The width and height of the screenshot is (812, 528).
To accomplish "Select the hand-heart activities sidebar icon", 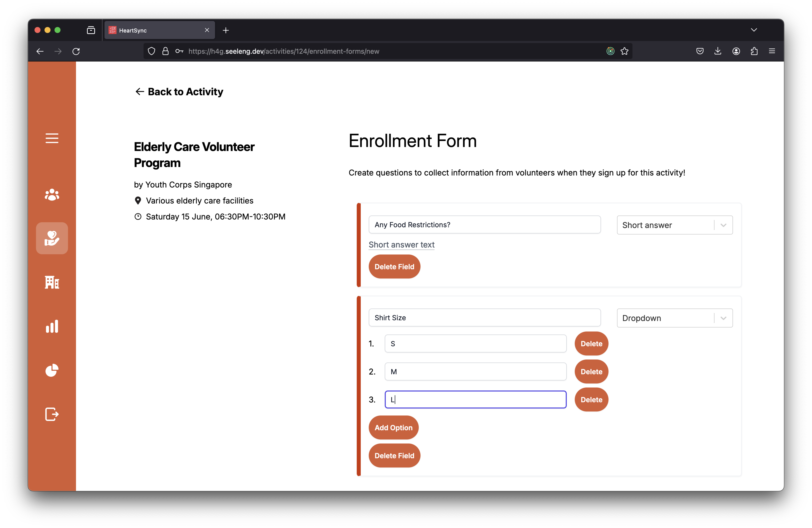I will 52,238.
